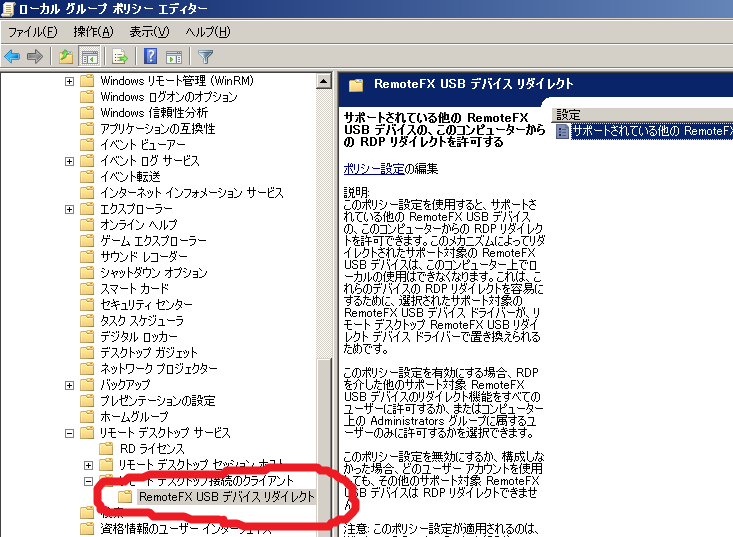733x537 pixels.
Task: Select デジタル ロッカー folder
Action: (139, 337)
